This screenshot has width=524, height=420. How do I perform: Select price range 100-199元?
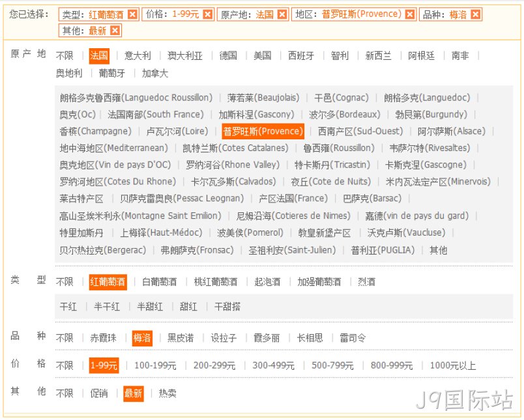[x=155, y=365]
